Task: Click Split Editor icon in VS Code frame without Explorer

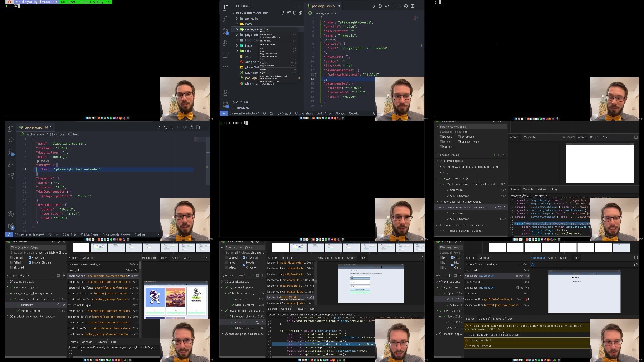Action: click(197, 127)
